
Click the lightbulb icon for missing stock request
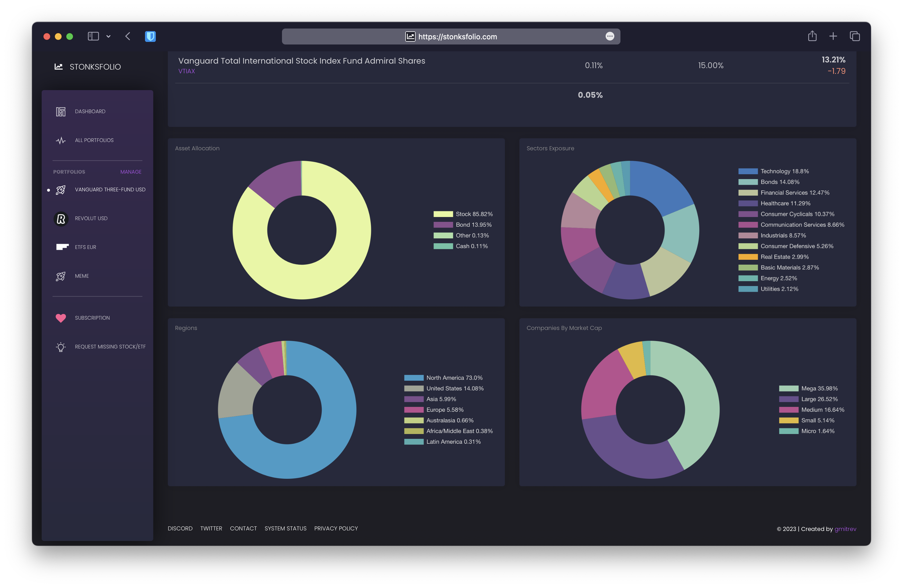[x=61, y=347]
